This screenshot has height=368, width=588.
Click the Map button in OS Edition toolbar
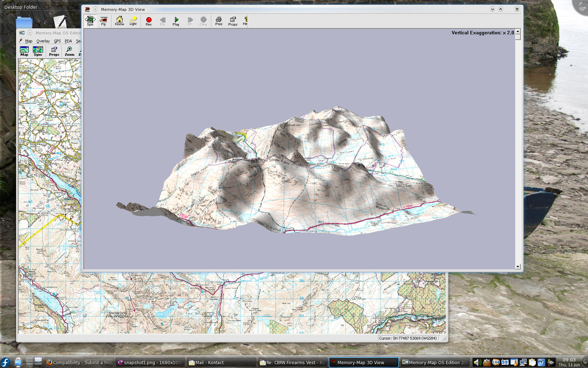[x=24, y=51]
